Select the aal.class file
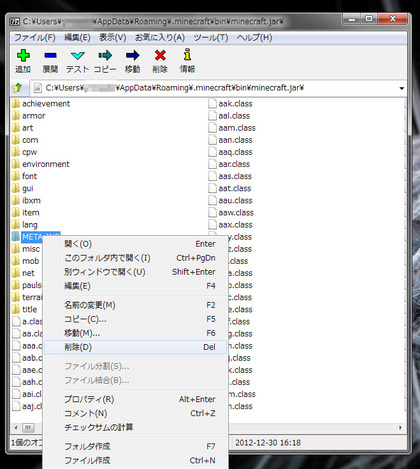Image resolution: width=420 pixels, height=469 pixels. tap(229, 116)
